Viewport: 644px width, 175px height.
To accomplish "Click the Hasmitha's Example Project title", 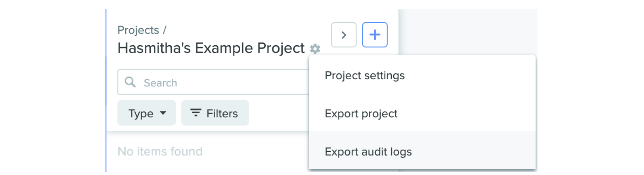I will pyautogui.click(x=211, y=48).
